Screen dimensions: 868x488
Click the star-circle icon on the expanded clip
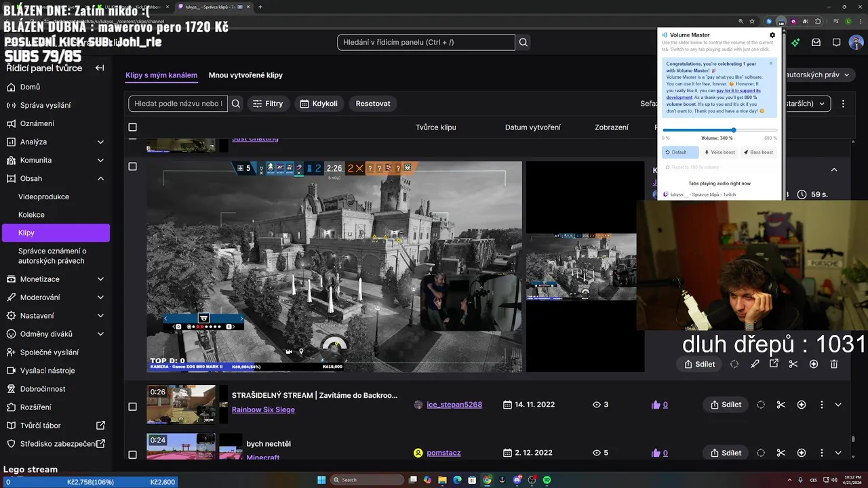(x=814, y=364)
